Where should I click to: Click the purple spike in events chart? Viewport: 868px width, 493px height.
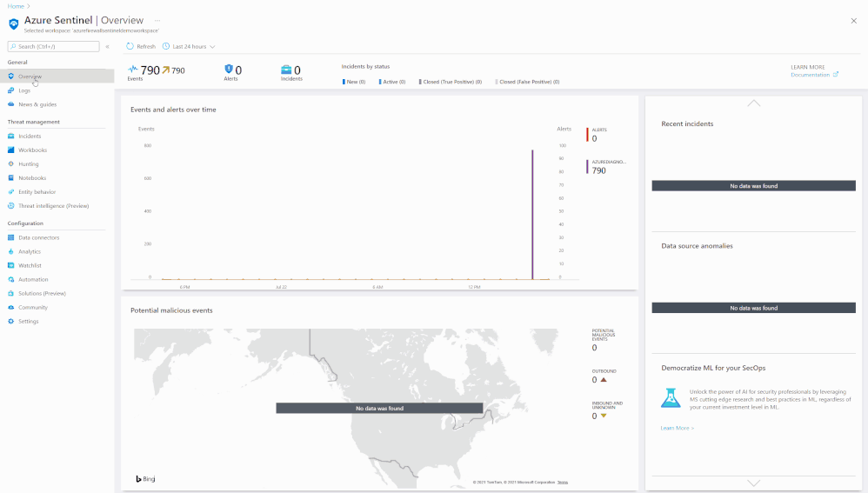pyautogui.click(x=532, y=214)
